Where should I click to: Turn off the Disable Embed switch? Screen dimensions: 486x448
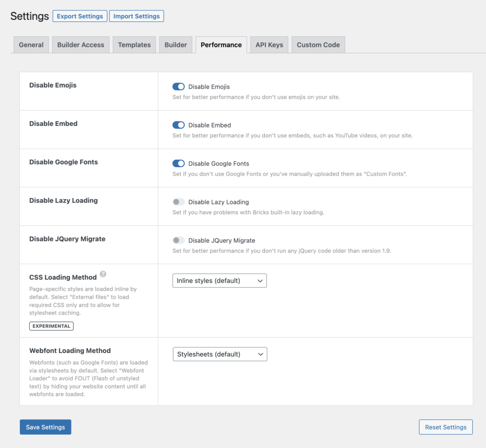point(178,125)
